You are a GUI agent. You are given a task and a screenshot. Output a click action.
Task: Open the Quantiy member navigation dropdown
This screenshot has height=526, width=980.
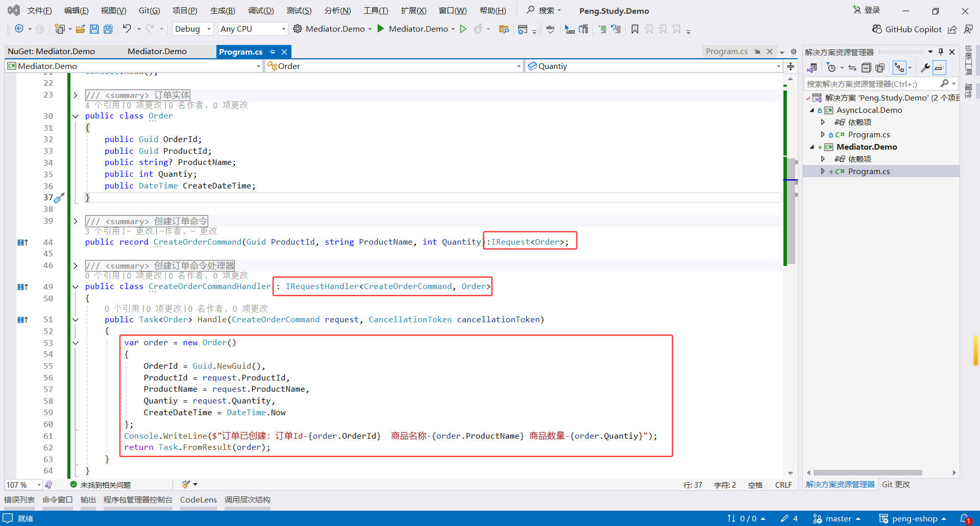pos(653,66)
